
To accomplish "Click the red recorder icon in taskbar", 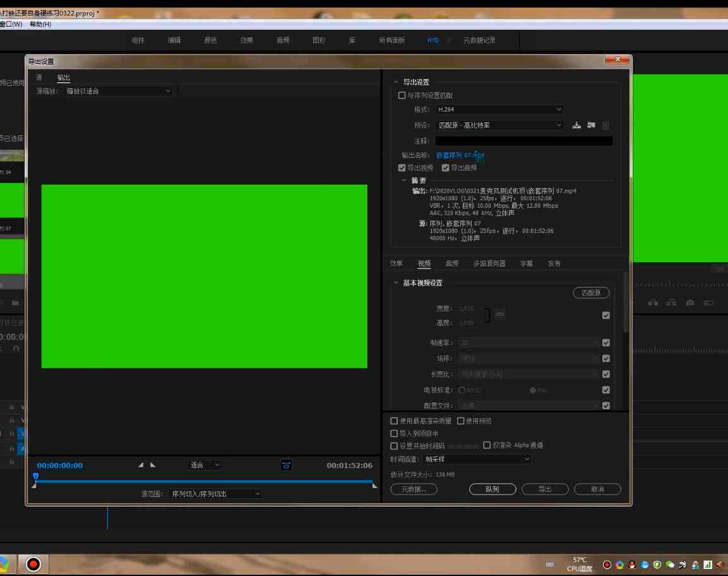I will pos(33,565).
